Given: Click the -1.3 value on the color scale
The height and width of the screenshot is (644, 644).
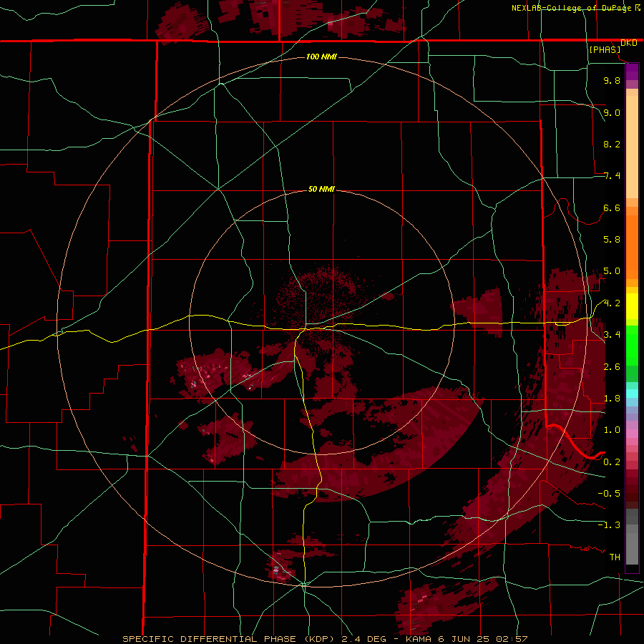Looking at the screenshot, I should [609, 525].
